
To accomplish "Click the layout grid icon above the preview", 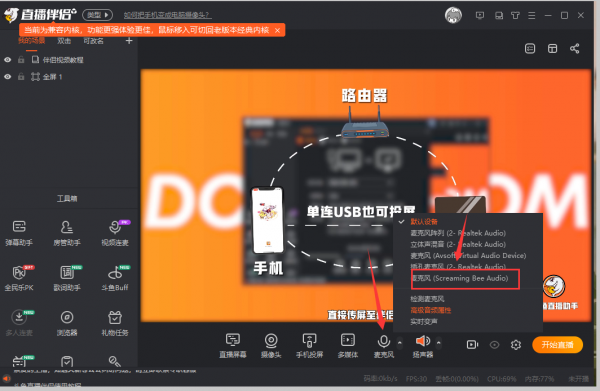I will [x=552, y=49].
